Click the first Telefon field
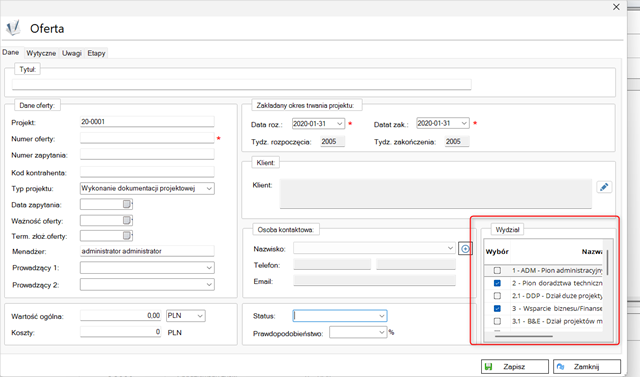 332,264
